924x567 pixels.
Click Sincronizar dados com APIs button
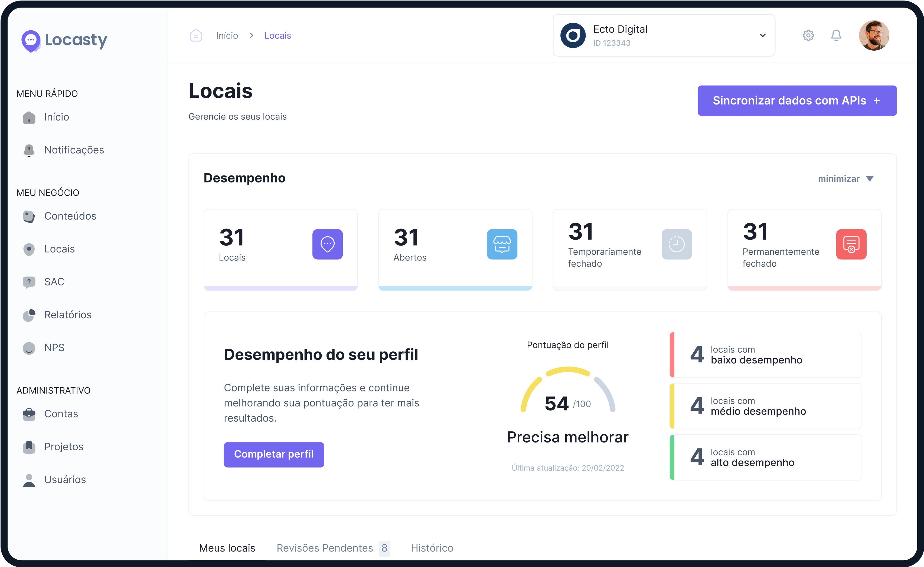(x=796, y=100)
